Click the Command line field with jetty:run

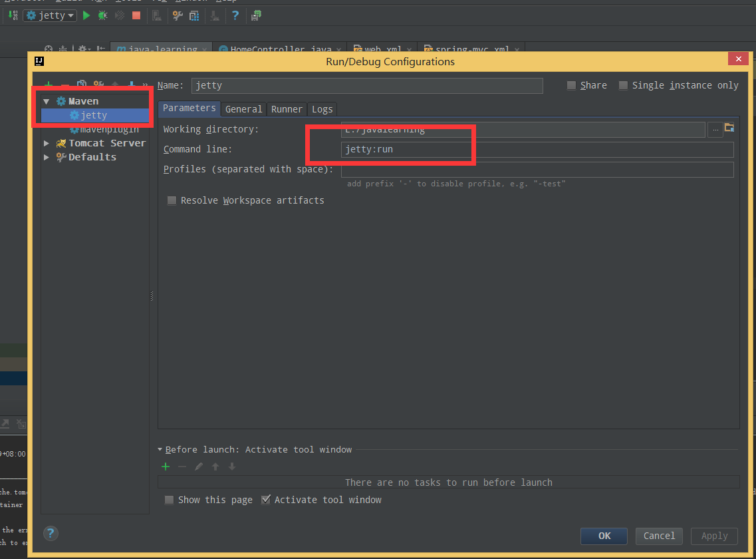pyautogui.click(x=537, y=150)
